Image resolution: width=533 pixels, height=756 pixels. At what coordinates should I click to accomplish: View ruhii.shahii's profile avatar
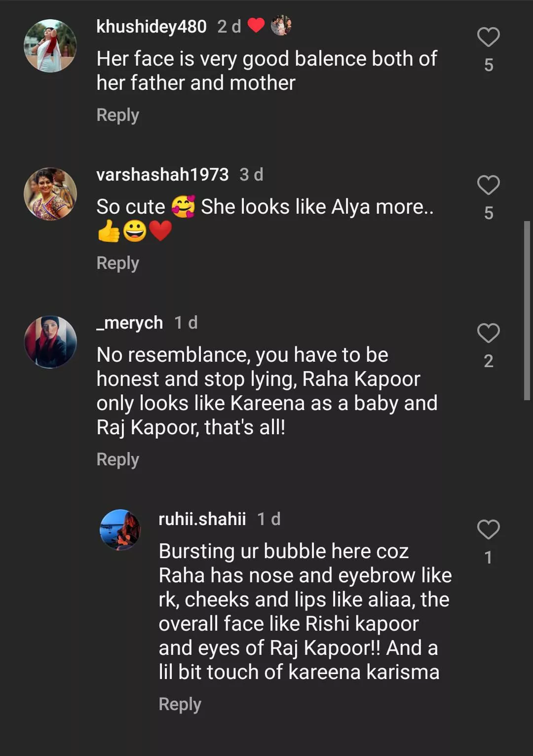pos(120,530)
